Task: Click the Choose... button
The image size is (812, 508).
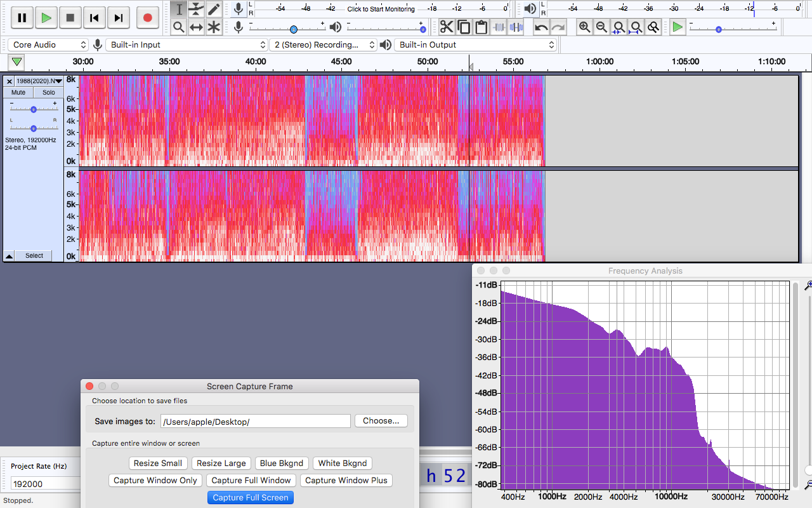Action: coord(381,421)
